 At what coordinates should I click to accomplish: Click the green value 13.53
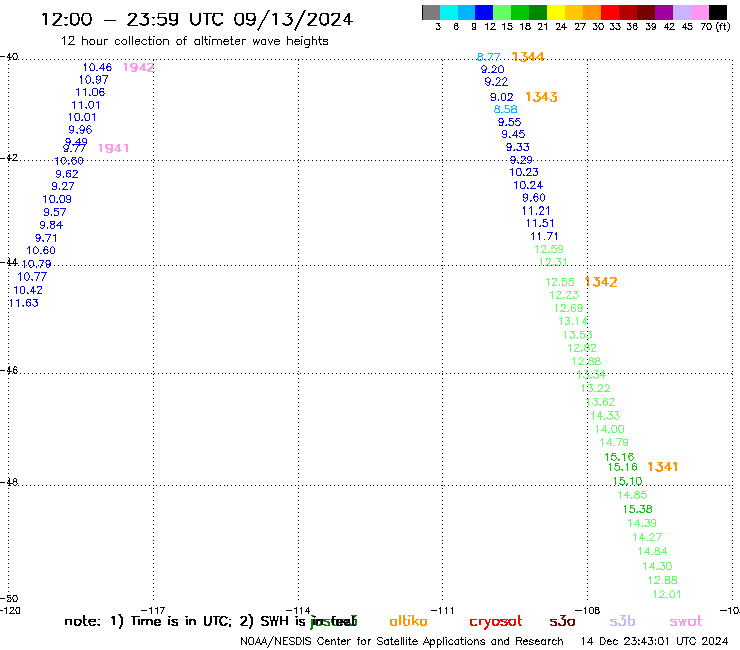point(578,335)
